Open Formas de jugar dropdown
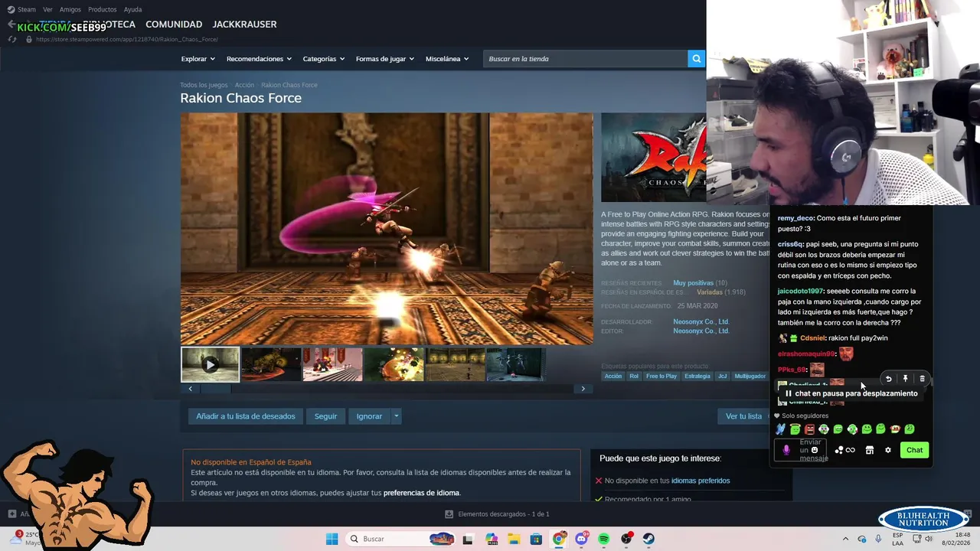Image resolution: width=980 pixels, height=551 pixels. [x=384, y=59]
